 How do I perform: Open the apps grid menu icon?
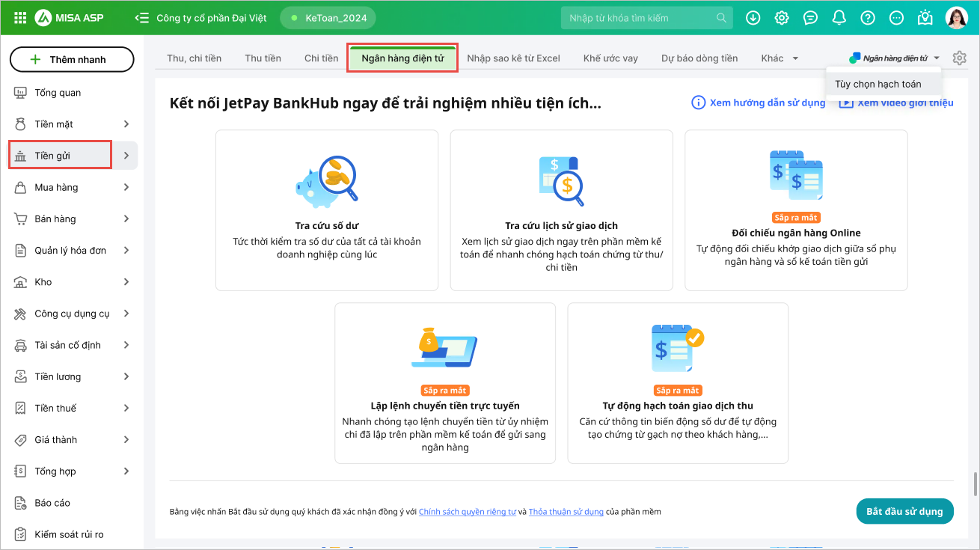(20, 17)
